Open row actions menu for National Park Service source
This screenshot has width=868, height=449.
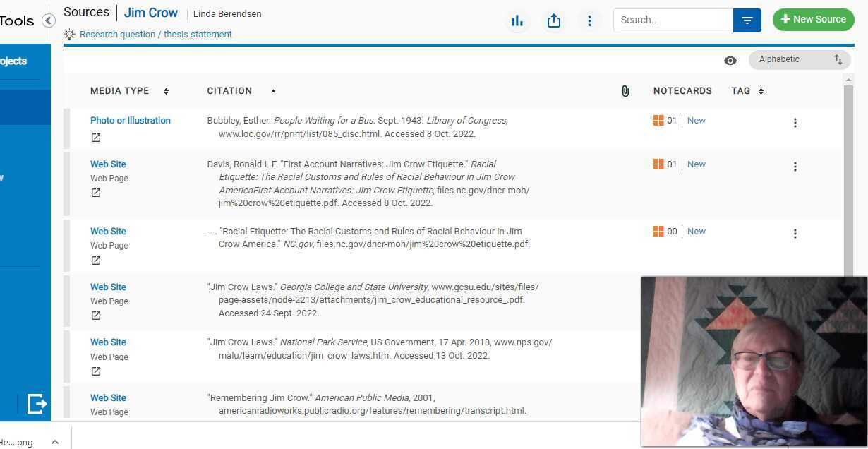click(795, 345)
